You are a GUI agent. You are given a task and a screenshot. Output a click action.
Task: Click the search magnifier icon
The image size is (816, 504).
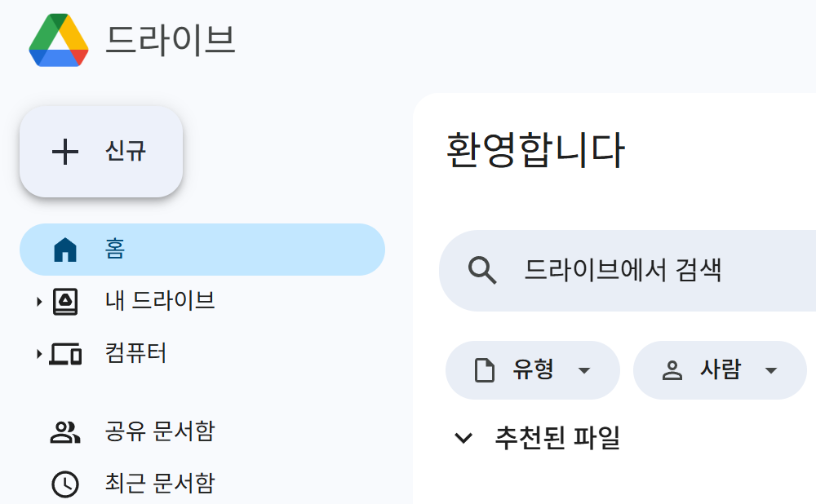[483, 270]
